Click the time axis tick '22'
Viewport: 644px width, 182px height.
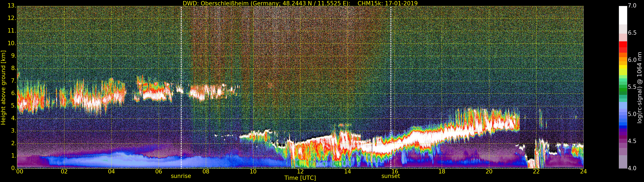click(x=536, y=172)
